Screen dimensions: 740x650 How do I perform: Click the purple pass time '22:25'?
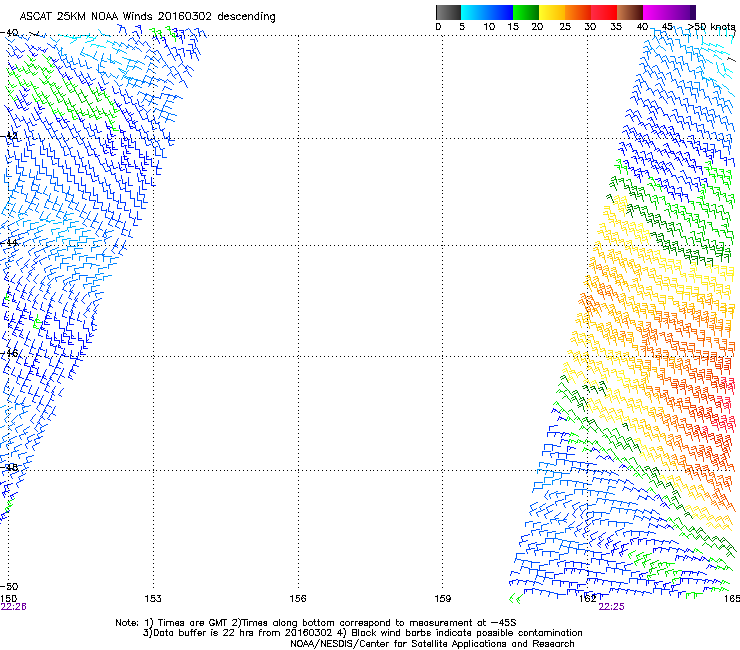pos(611,607)
